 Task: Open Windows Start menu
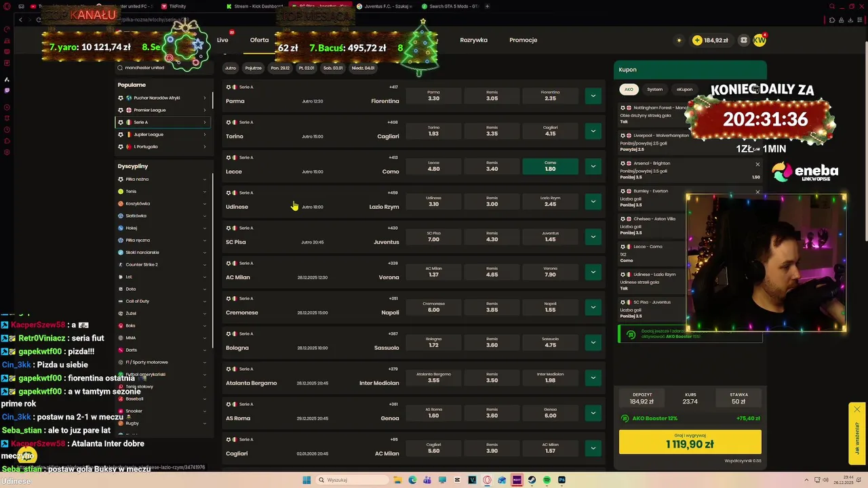click(307, 480)
